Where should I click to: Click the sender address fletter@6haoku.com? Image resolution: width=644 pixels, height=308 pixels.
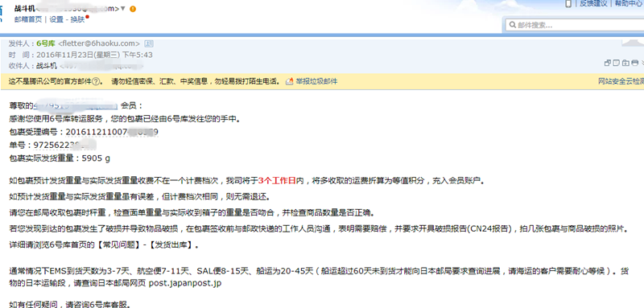click(99, 43)
